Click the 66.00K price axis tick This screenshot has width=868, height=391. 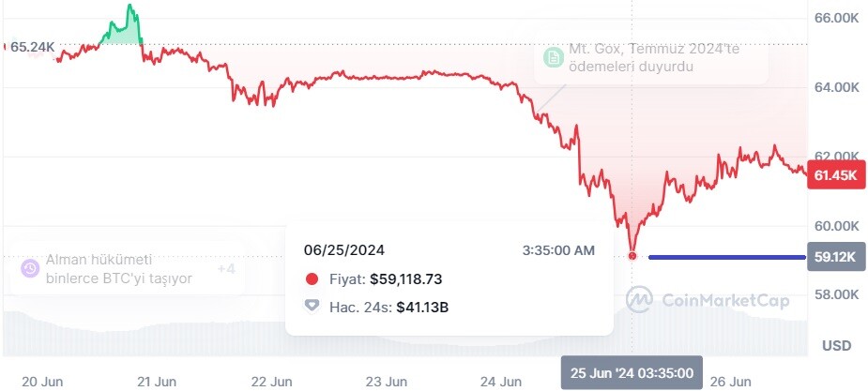[836, 18]
